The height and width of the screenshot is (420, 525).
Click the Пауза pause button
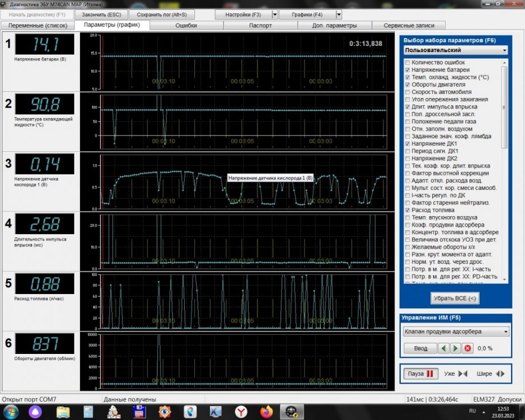click(420, 374)
